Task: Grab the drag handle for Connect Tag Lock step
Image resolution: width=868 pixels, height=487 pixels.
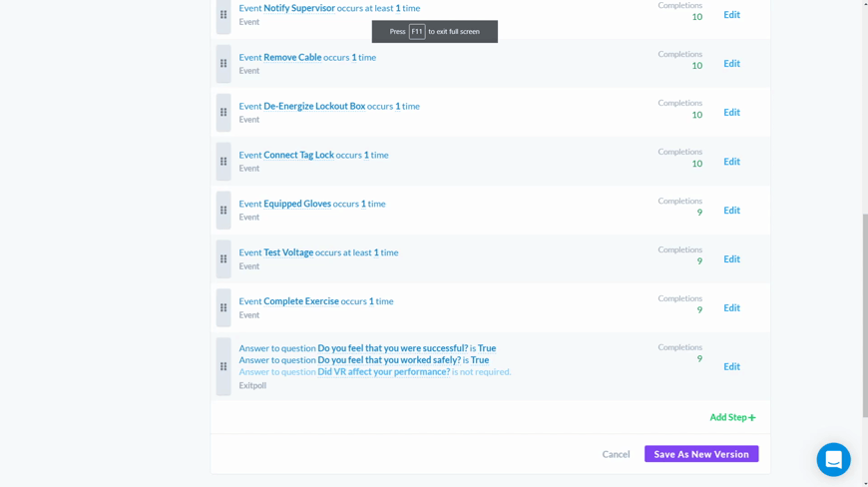Action: tap(223, 161)
